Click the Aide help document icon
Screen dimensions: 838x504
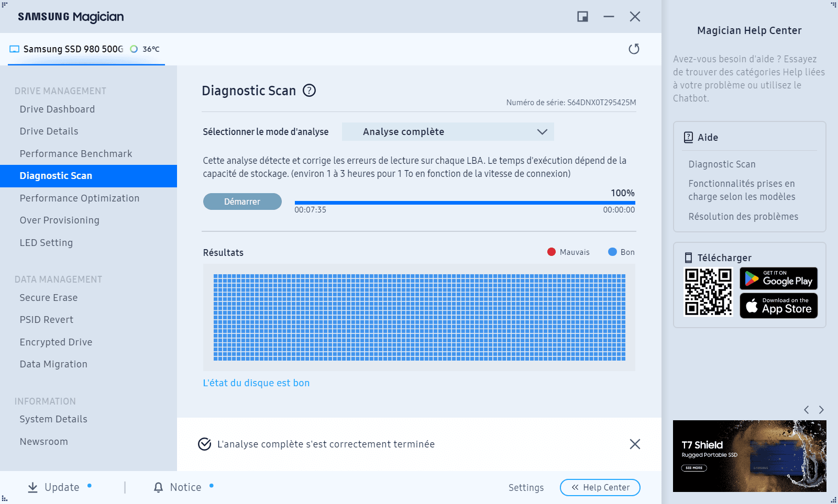coord(688,137)
